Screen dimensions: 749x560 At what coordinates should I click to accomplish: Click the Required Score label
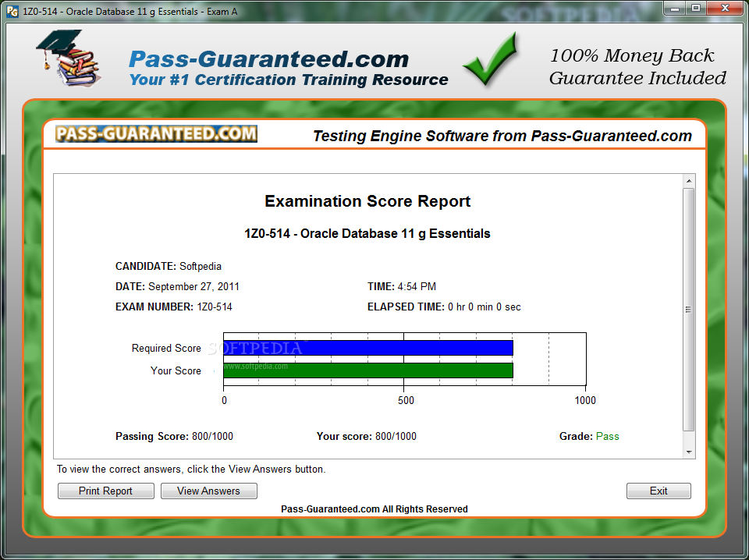coord(166,348)
